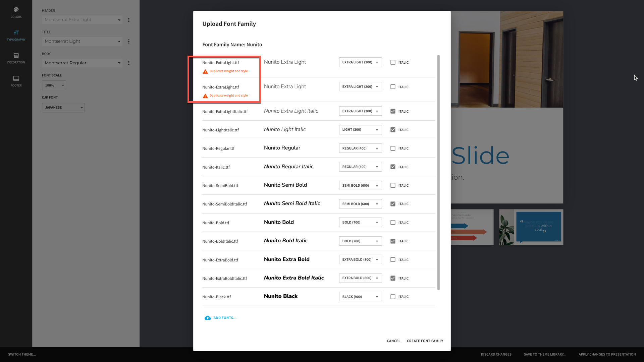Click Save to Theme Library button
The width and height of the screenshot is (644, 362).
545,354
